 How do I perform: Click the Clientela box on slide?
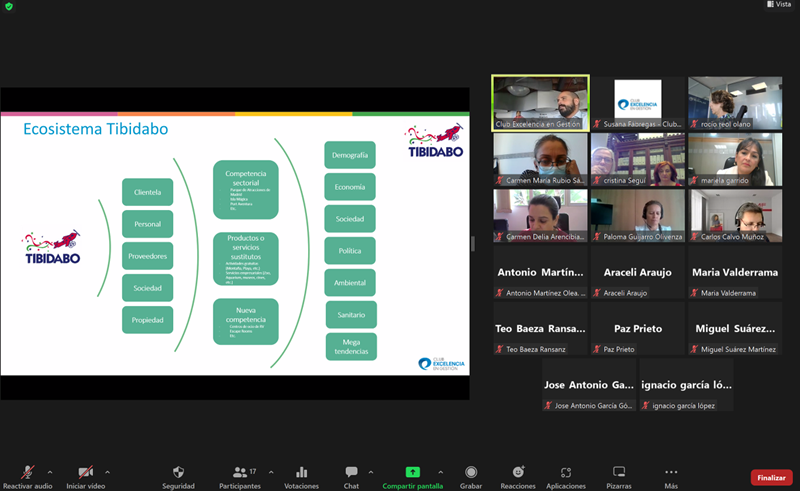(147, 192)
